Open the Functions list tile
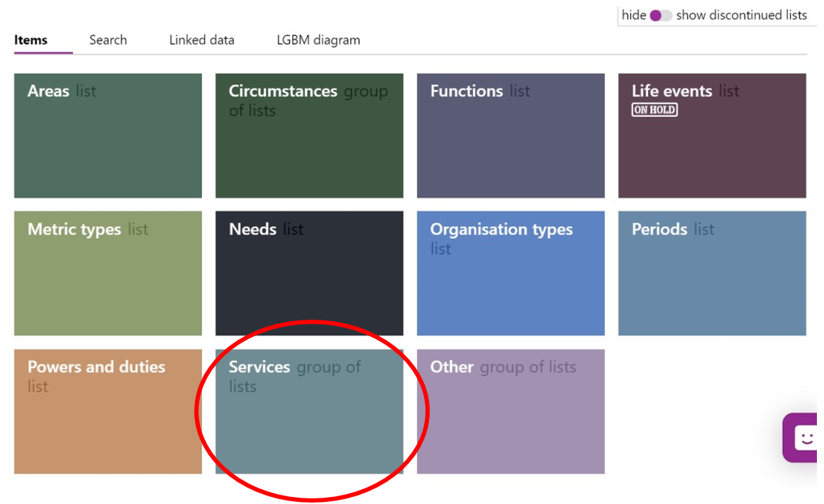 tap(511, 135)
